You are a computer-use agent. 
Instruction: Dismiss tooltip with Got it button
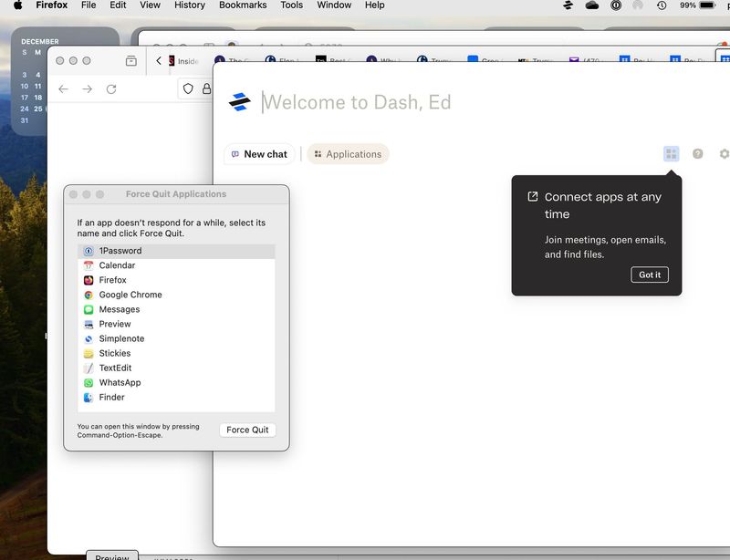point(650,275)
